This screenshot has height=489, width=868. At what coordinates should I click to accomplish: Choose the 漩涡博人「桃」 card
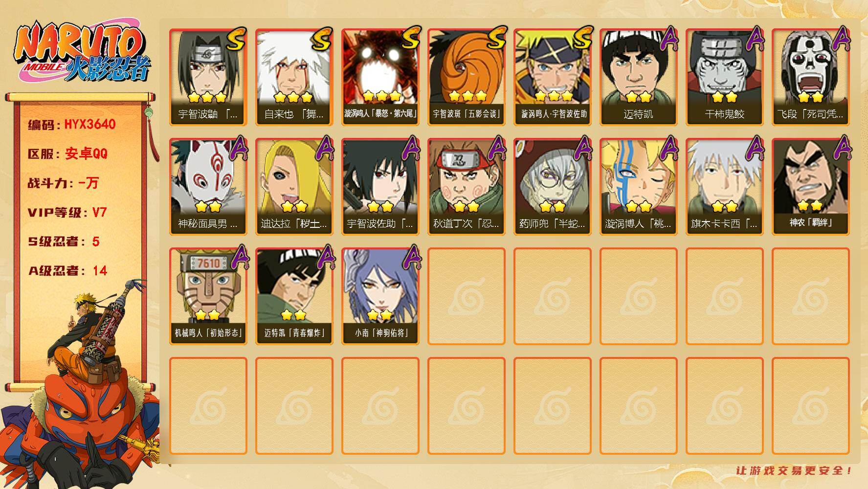point(639,187)
